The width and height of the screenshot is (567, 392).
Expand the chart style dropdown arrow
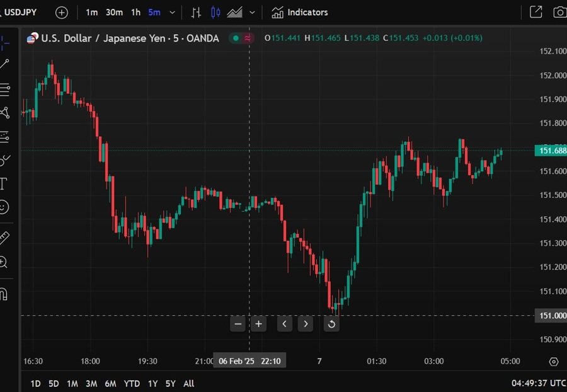click(x=253, y=13)
